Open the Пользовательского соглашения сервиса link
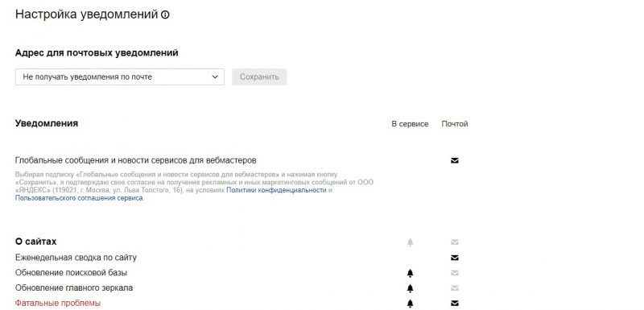The height and width of the screenshot is (310, 644). click(x=79, y=198)
